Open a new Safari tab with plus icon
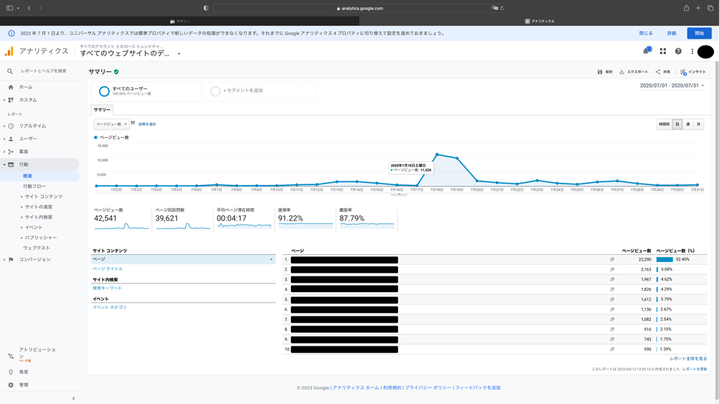 698,8
